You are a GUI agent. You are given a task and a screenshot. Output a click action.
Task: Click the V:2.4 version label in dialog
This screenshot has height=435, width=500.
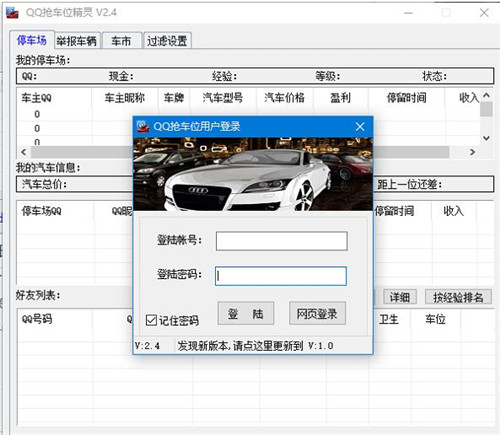147,346
